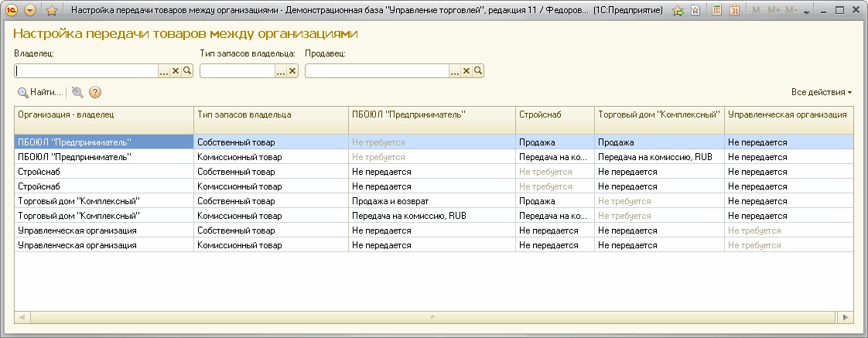Click Не передается in first row, last column
Viewport: 868px width, 338px height.
point(788,142)
